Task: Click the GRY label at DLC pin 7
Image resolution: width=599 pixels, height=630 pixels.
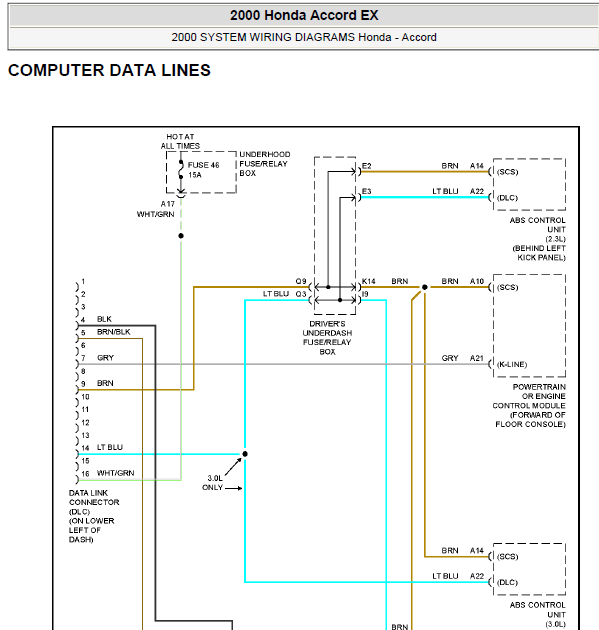Action: coord(105,358)
